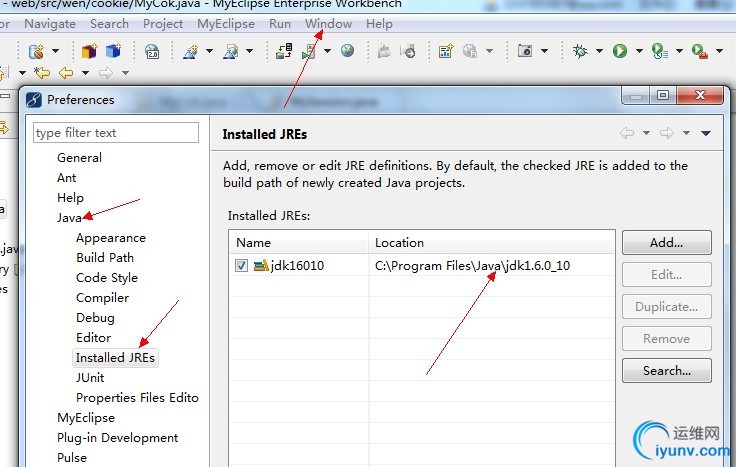This screenshot has height=467, width=736.
Task: Open the MyEclipse menu
Action: click(226, 23)
